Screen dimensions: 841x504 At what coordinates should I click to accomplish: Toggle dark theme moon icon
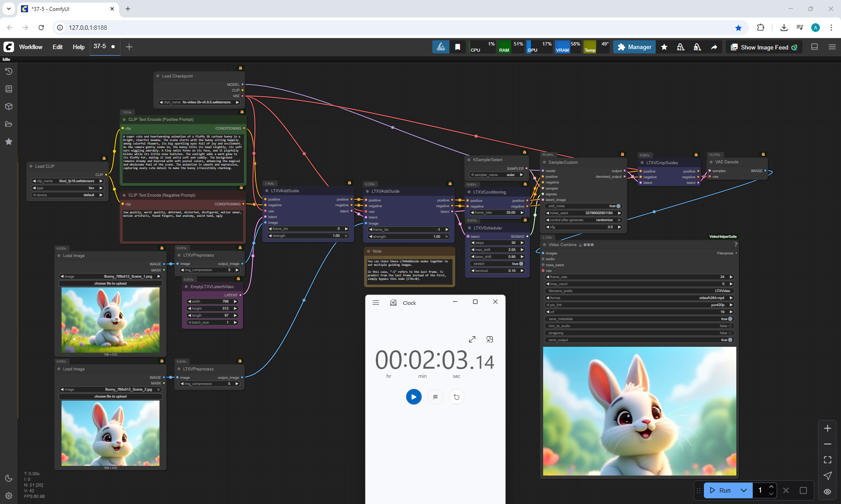9,478
